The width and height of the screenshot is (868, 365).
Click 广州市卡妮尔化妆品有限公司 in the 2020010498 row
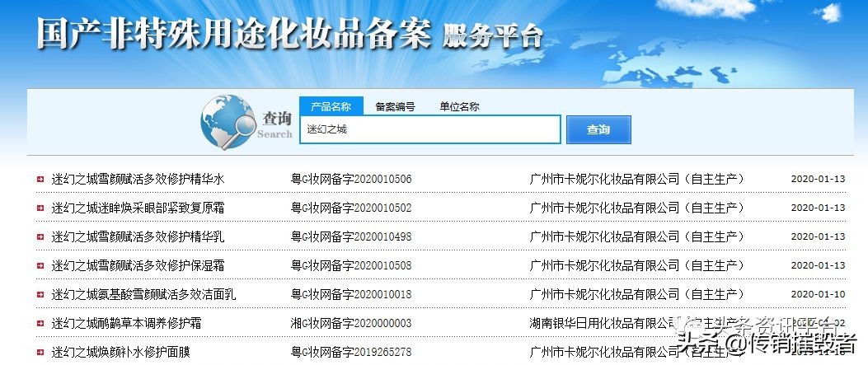(x=604, y=236)
